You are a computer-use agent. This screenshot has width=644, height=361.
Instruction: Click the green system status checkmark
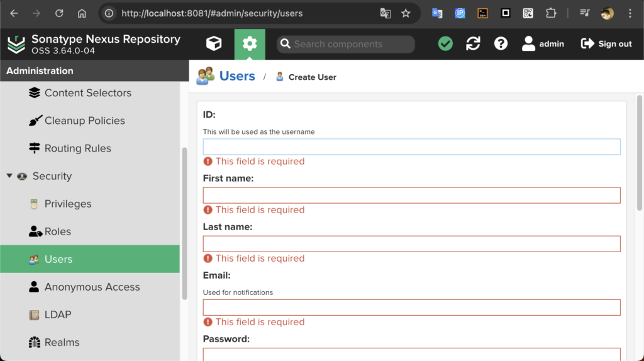click(x=445, y=43)
